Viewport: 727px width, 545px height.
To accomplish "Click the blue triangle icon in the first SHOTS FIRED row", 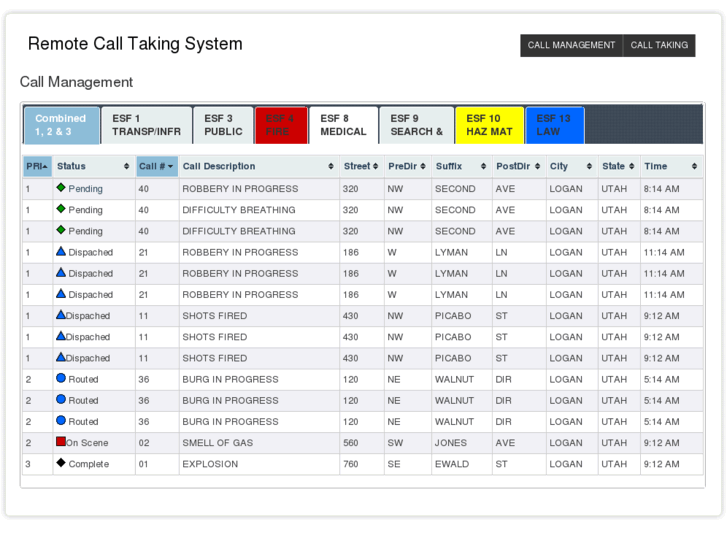I will (x=61, y=315).
